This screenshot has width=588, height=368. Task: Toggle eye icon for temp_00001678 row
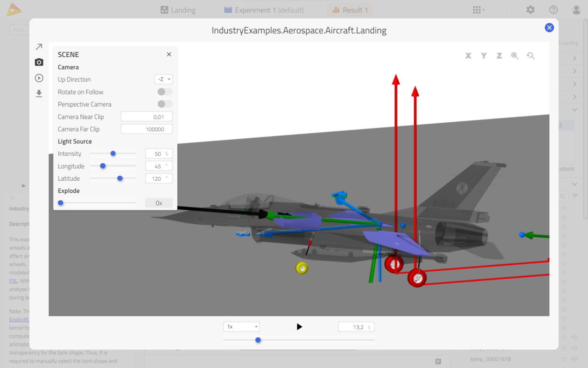pyautogui.click(x=575, y=359)
